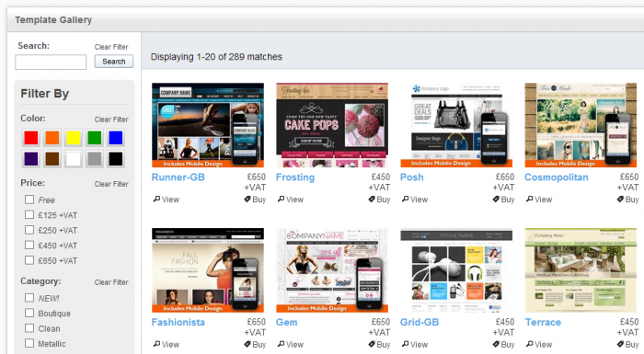Toggle the NEW! category checkbox

[x=29, y=298]
